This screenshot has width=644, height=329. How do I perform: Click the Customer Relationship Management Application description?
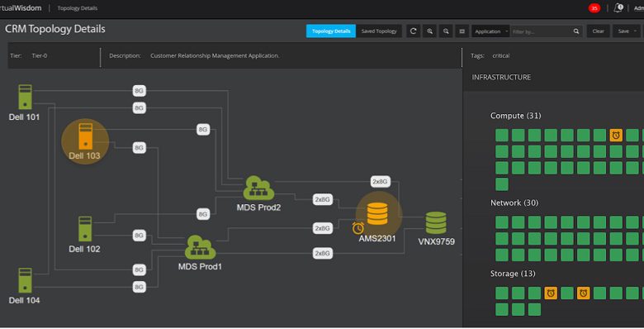coord(215,55)
